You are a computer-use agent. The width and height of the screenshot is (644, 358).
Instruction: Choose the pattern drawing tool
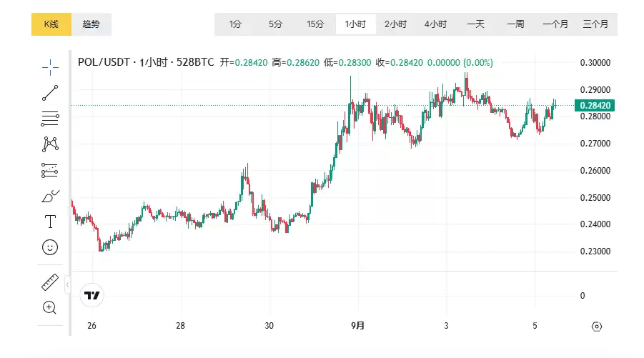tap(50, 144)
